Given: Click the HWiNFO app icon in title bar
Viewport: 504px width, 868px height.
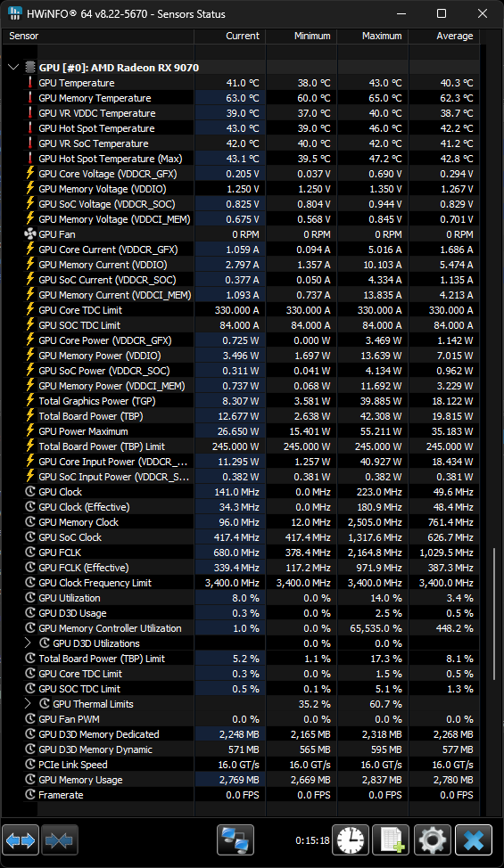Looking at the screenshot, I should 14,13.
